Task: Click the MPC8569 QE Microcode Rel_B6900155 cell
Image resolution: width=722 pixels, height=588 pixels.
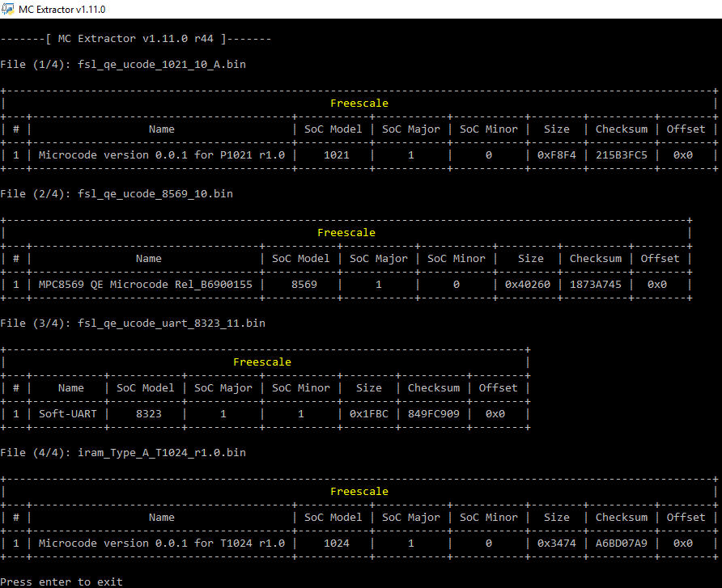Action: tap(146, 285)
